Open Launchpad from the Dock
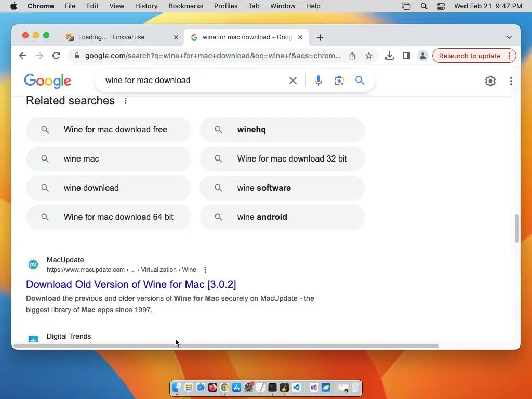532x399 pixels. pos(189,387)
